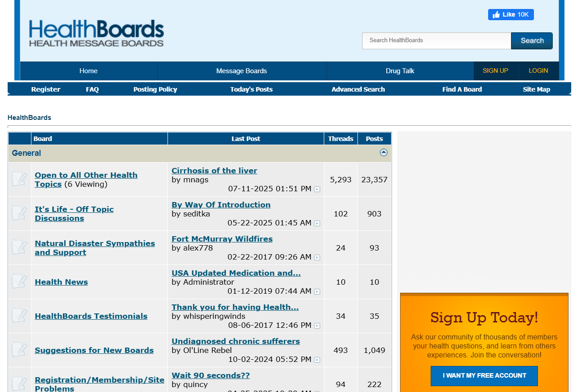Click post count 23,357
The image size is (573, 392).
(x=375, y=180)
